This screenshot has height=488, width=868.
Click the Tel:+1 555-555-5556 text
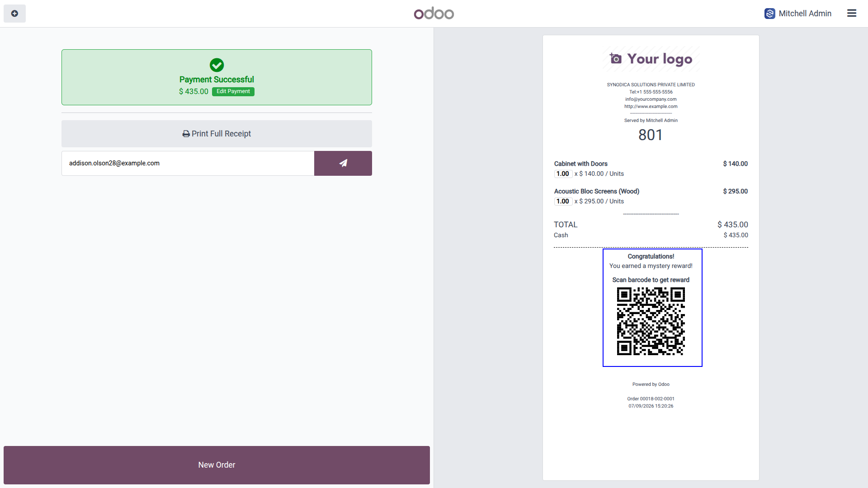click(x=651, y=92)
